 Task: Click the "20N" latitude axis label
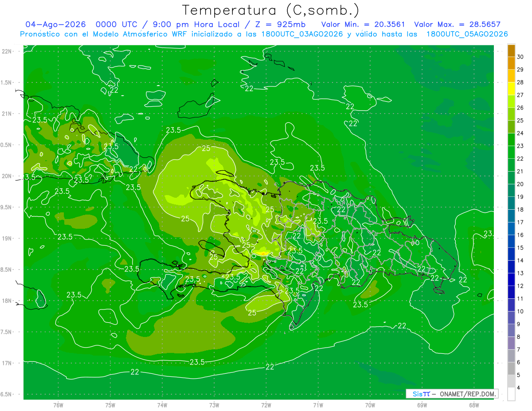[7, 176]
